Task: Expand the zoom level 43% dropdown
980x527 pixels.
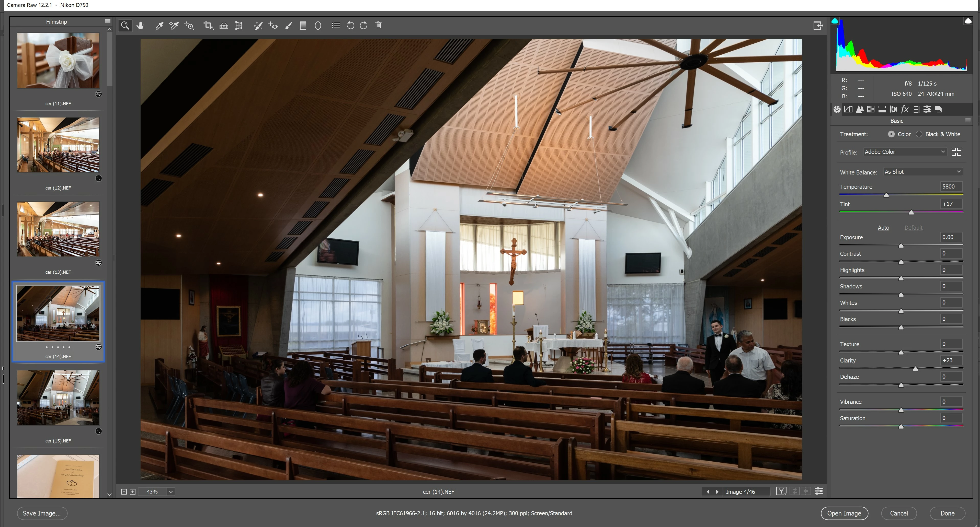Action: click(x=171, y=492)
